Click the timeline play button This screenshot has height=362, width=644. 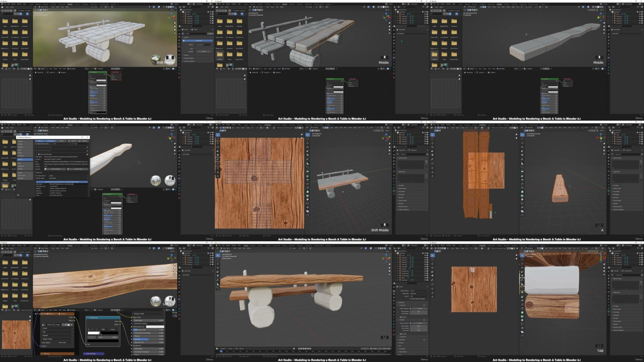click(x=306, y=348)
